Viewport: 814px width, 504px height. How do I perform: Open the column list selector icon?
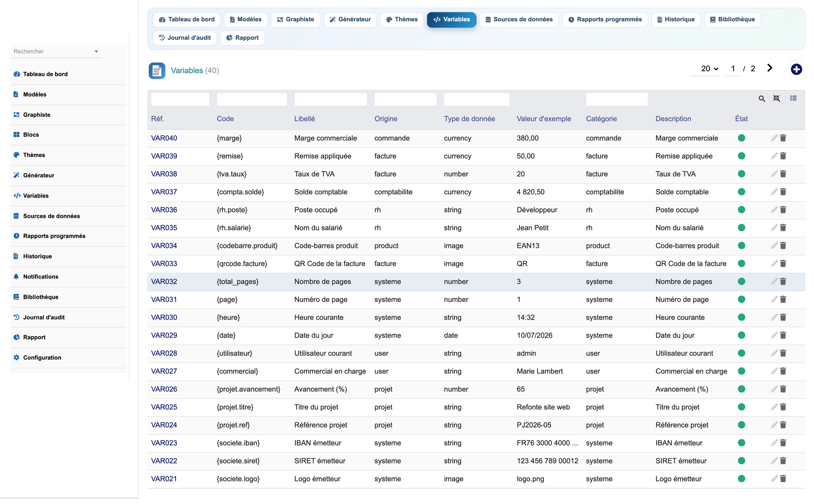(x=793, y=98)
